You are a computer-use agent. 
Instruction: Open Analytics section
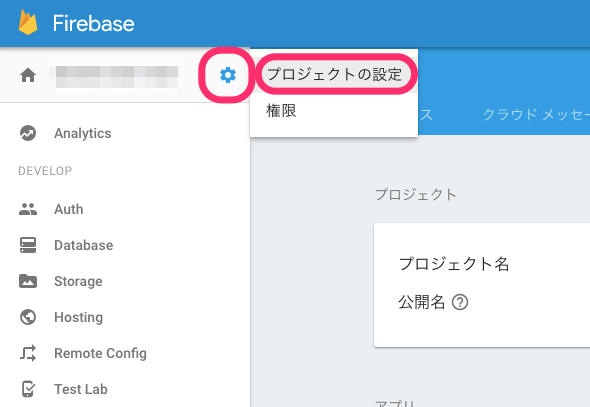pos(82,133)
